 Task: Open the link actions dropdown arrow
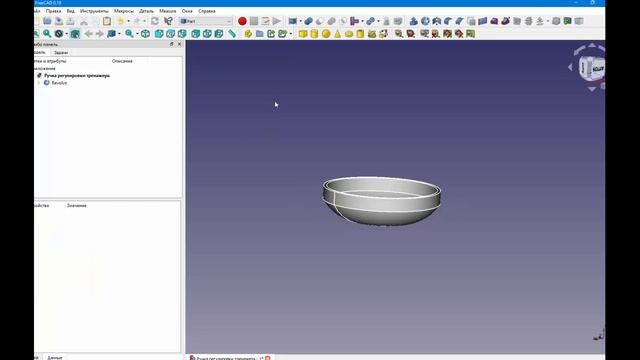pyautogui.click(x=291, y=34)
